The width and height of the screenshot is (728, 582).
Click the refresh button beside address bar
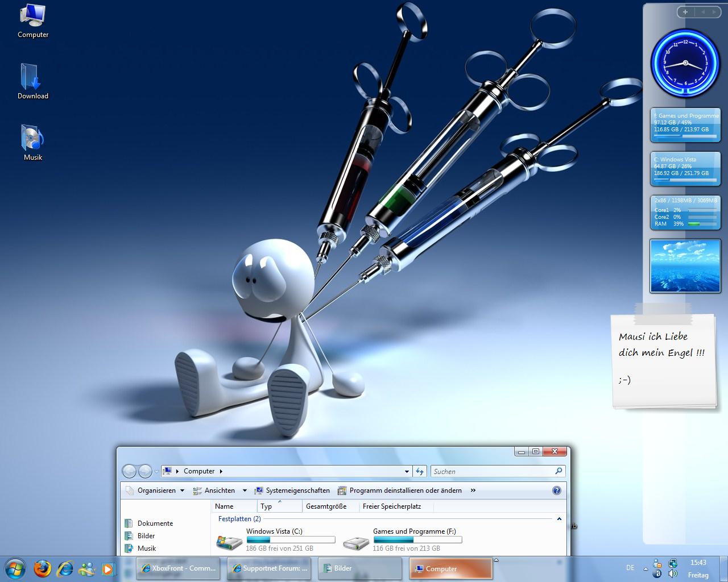point(420,471)
